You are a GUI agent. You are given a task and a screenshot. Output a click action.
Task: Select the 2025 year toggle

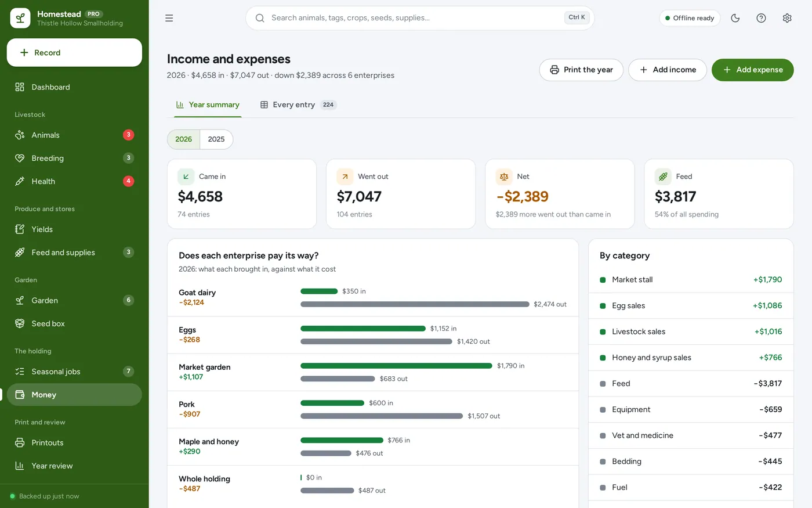point(216,139)
